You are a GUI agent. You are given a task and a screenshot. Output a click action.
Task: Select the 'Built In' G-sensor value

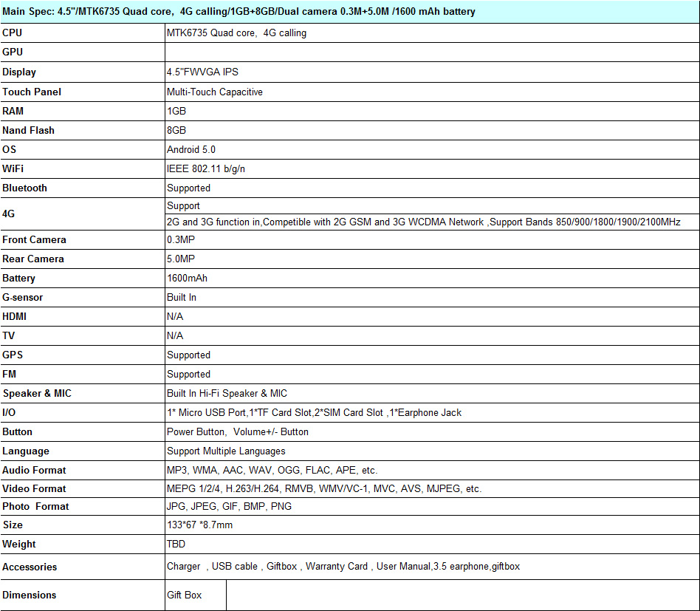[432, 298]
